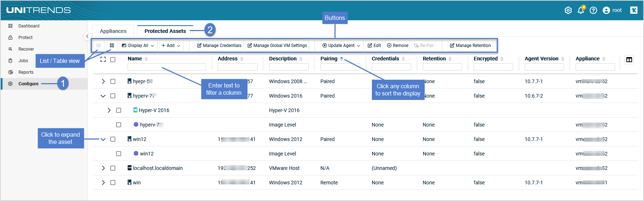
Task: Check the hyperv-7 Image Level row checkbox
Action: pos(119,125)
